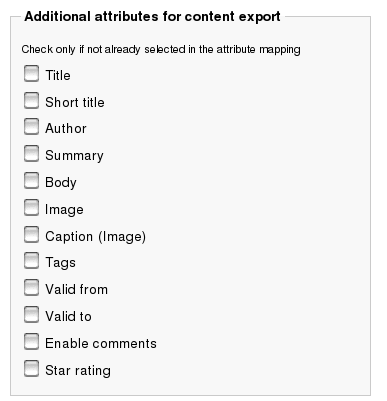Turn on the Enable comments checkbox
The height and width of the screenshot is (401, 387).
coord(31,342)
